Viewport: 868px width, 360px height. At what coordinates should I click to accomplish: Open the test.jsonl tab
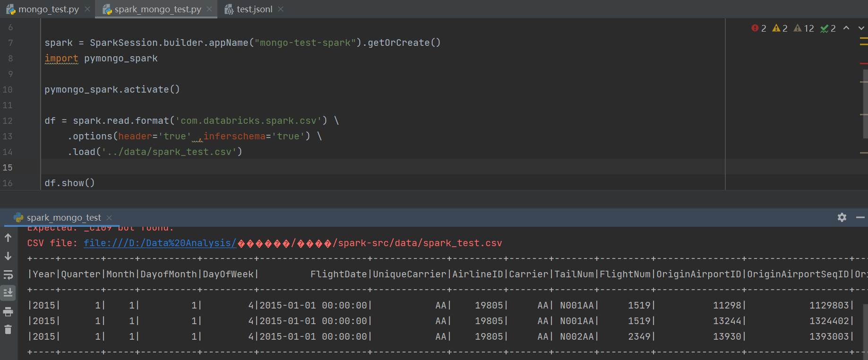[254, 9]
